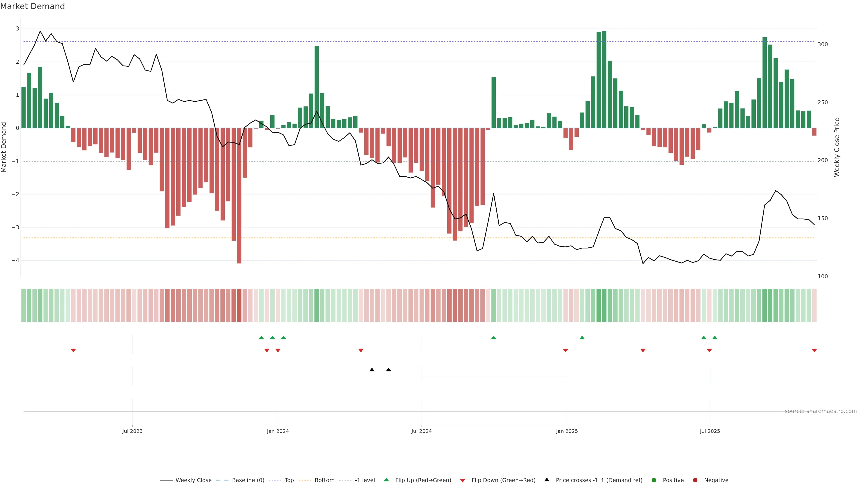Click the source: sharemaestro.com text
868x488 pixels.
pyautogui.click(x=821, y=411)
